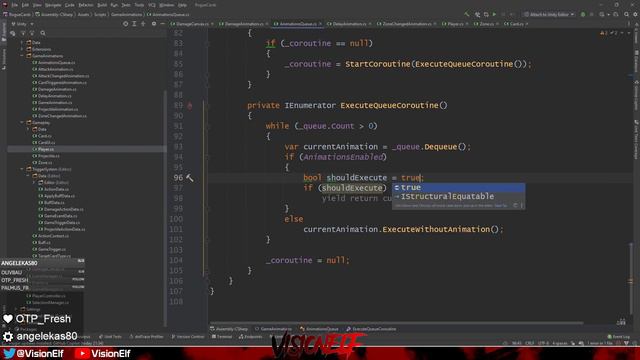This screenshot has height=360, width=640.
Task: Collapse the GameAnimations folder
Action: 22,56
